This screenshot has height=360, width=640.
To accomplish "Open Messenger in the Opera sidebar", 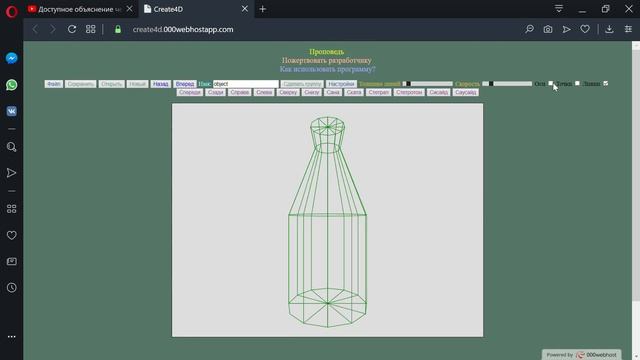I will 11,58.
